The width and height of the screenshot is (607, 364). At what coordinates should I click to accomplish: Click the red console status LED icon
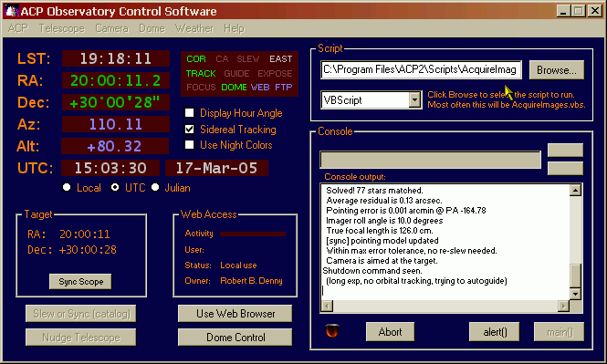click(x=332, y=331)
